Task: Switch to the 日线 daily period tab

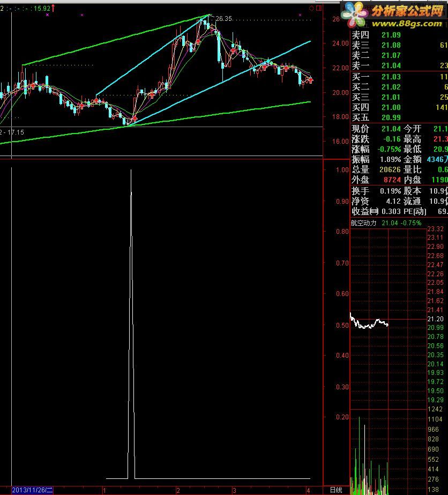Action: [336, 490]
